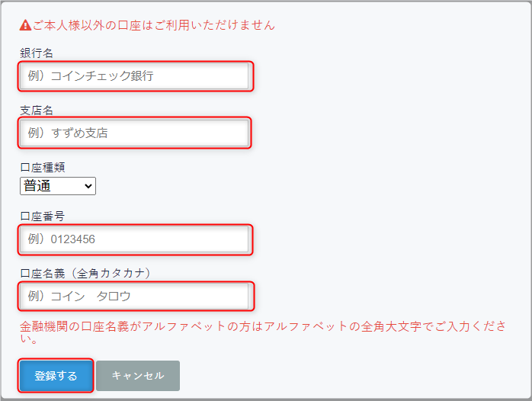Select the 普通 value shown in combo box
Screen dimensions: 532x401
tap(38, 185)
